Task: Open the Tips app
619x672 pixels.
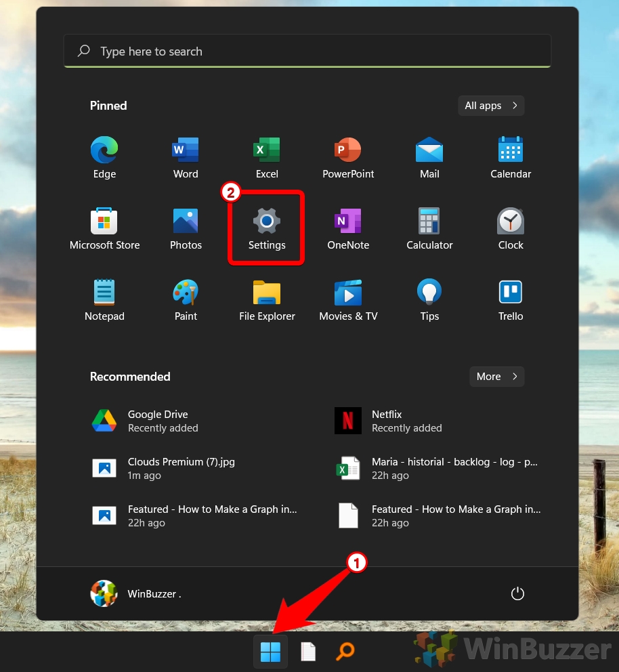Action: click(429, 299)
